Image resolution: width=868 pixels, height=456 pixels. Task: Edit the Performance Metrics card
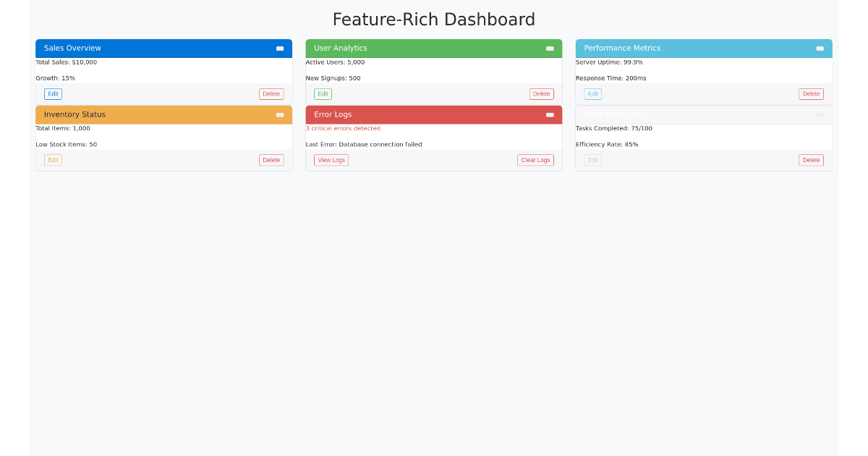[592, 94]
